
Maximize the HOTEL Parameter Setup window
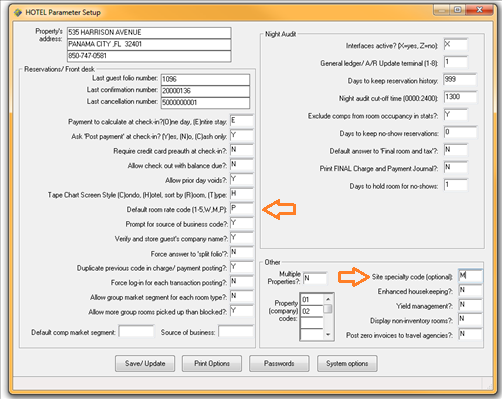pyautogui.click(x=458, y=10)
